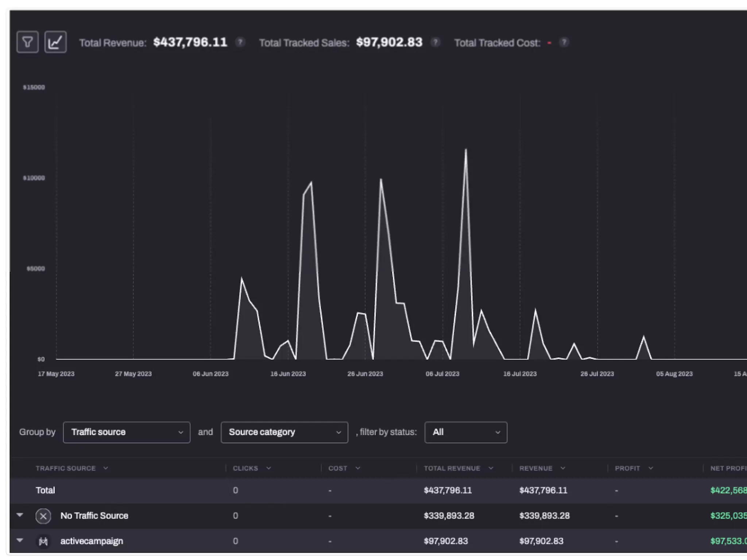Expand the No Traffic Source row
The width and height of the screenshot is (747, 560).
(x=20, y=515)
